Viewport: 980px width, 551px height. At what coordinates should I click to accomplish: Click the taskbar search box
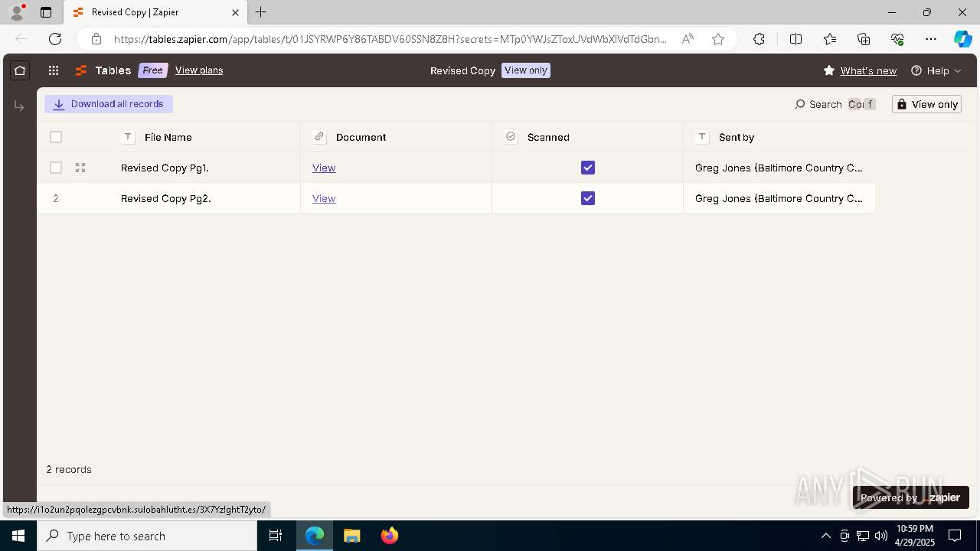click(147, 536)
